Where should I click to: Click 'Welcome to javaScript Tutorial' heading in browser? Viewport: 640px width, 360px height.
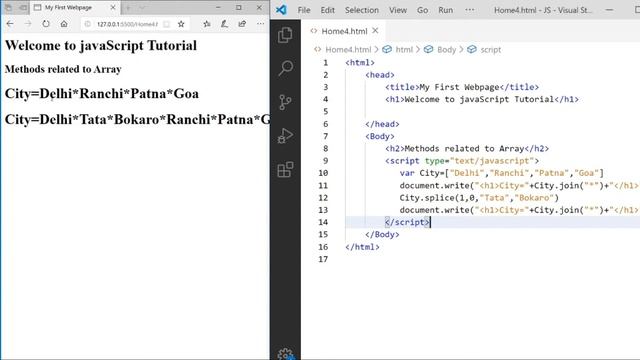(101, 45)
